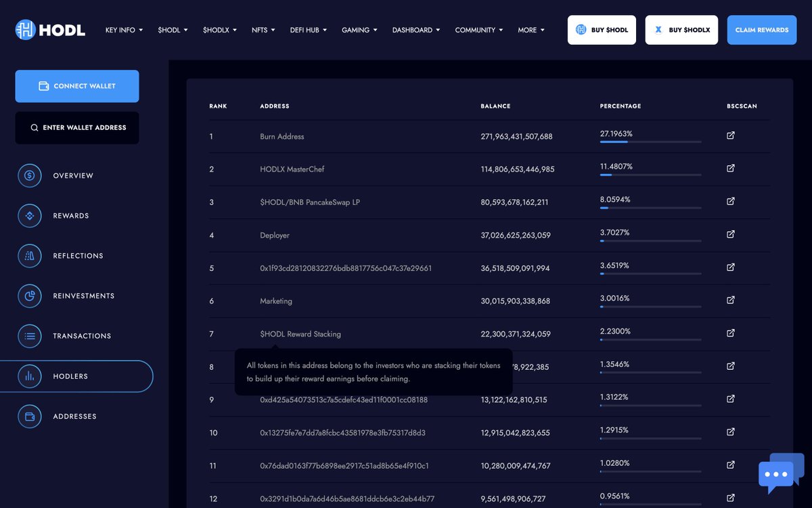Expand the Community dropdown menu
Image resolution: width=812 pixels, height=508 pixels.
(x=479, y=30)
